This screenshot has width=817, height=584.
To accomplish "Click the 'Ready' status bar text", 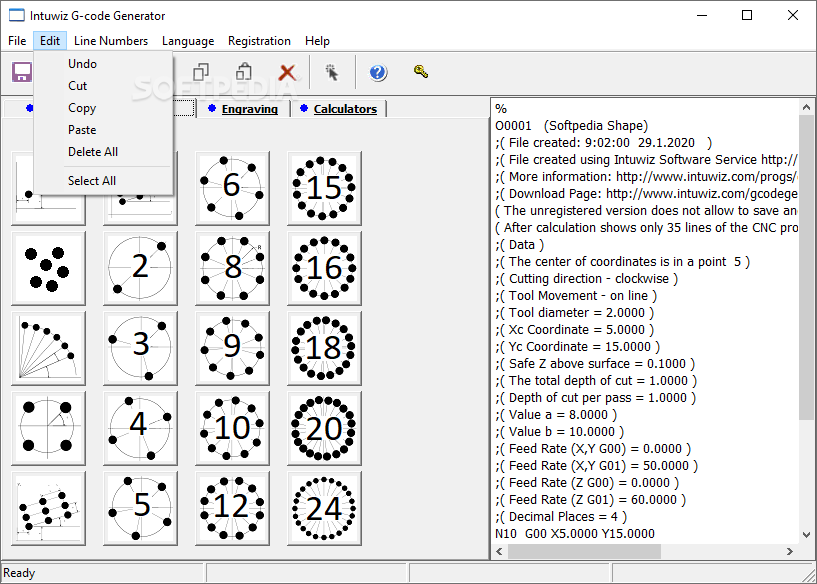I will tap(19, 573).
